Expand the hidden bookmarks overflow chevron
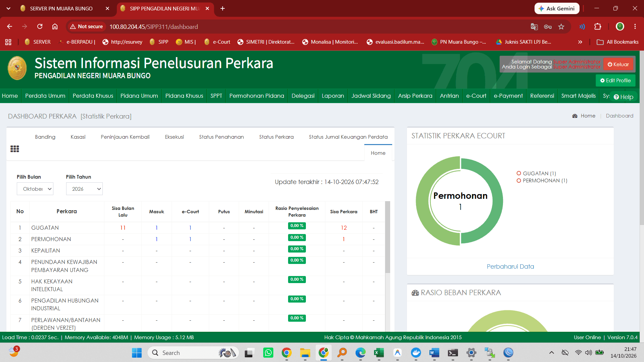This screenshot has height=362, width=644. (x=580, y=42)
